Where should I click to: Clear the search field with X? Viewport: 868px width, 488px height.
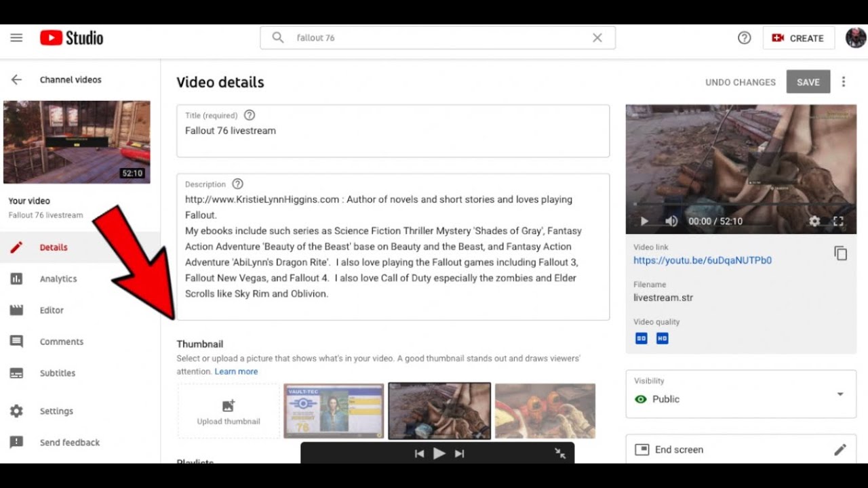click(597, 38)
